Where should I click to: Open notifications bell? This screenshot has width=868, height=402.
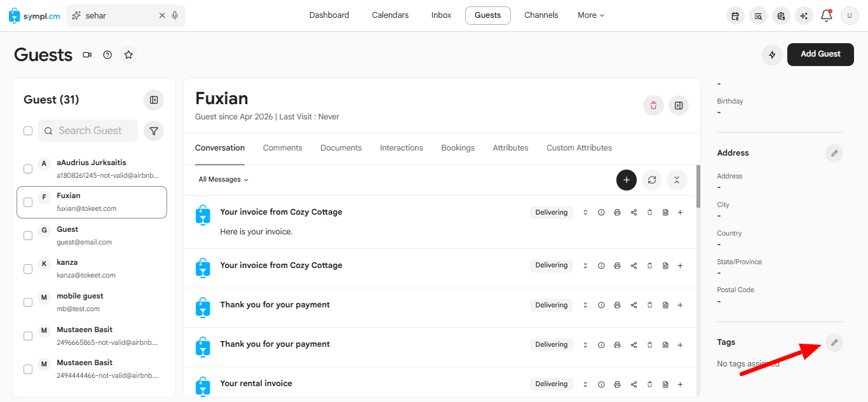click(x=827, y=15)
